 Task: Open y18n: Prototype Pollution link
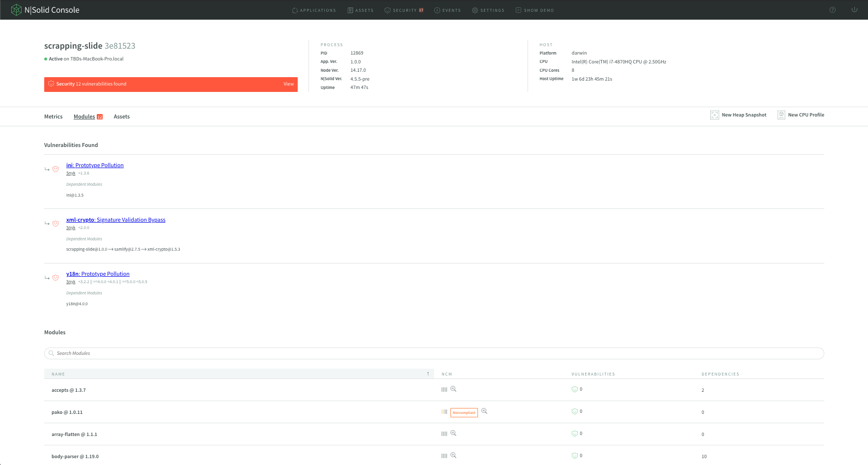(x=98, y=274)
